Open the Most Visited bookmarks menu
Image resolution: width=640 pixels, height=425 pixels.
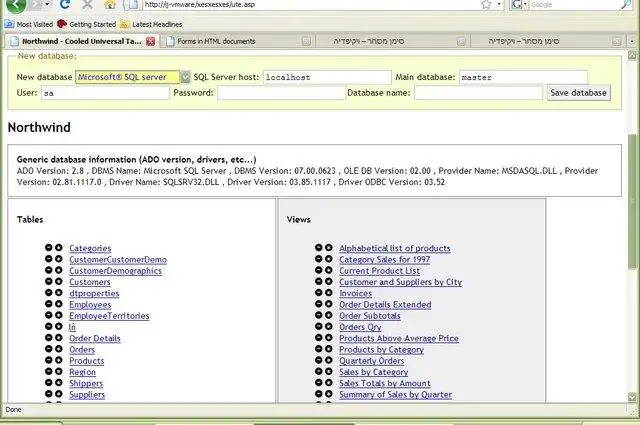coord(29,24)
